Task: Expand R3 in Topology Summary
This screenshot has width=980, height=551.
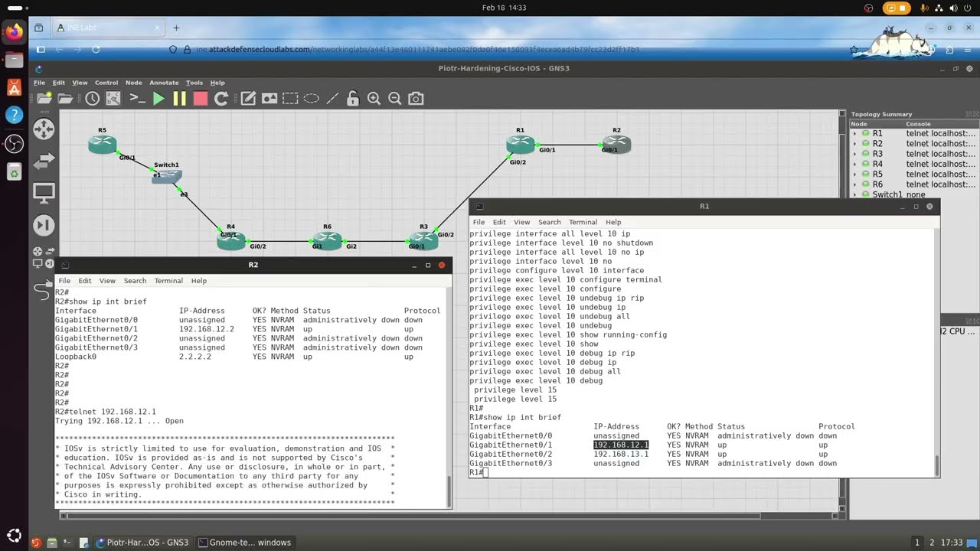Action: [x=856, y=154]
